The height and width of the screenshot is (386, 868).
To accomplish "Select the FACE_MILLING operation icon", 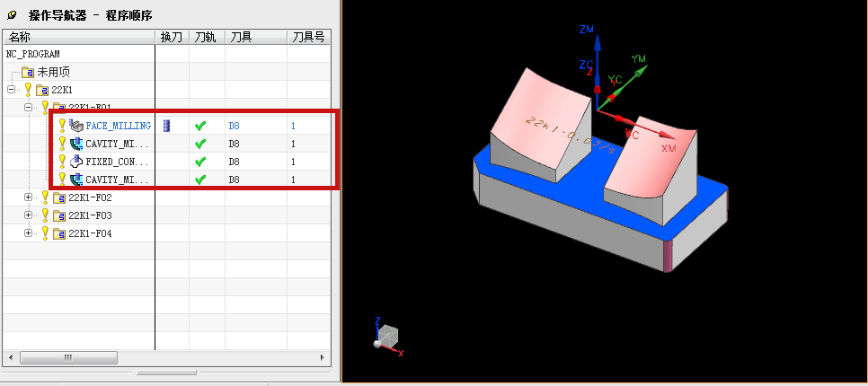I will pyautogui.click(x=76, y=126).
